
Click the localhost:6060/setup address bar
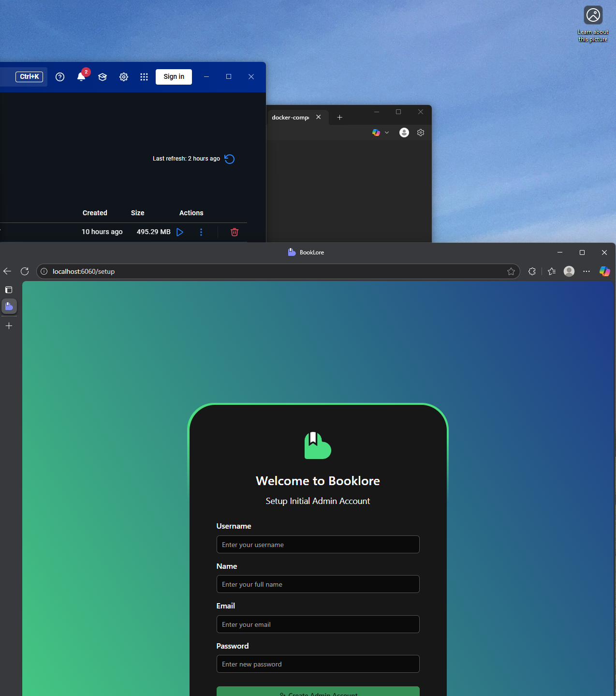coord(278,271)
